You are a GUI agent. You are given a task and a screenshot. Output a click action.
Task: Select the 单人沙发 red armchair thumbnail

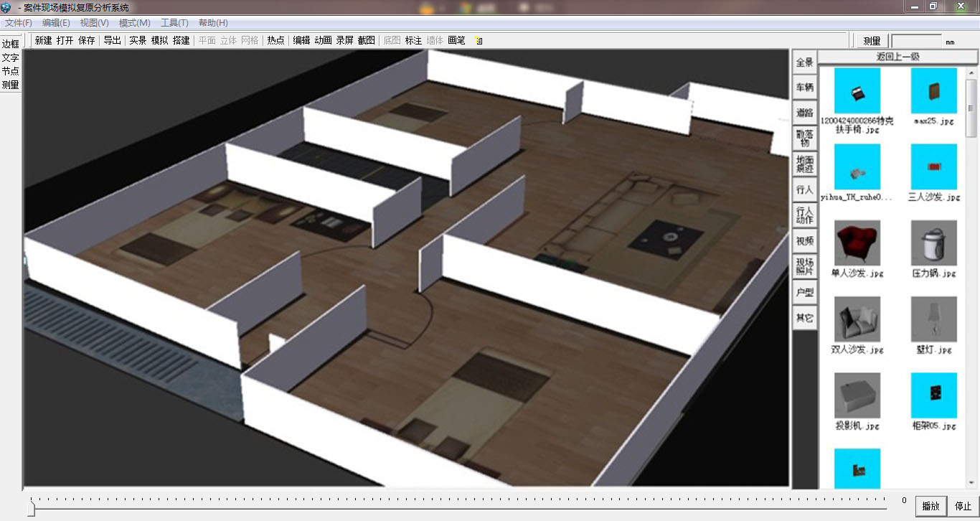tap(857, 243)
